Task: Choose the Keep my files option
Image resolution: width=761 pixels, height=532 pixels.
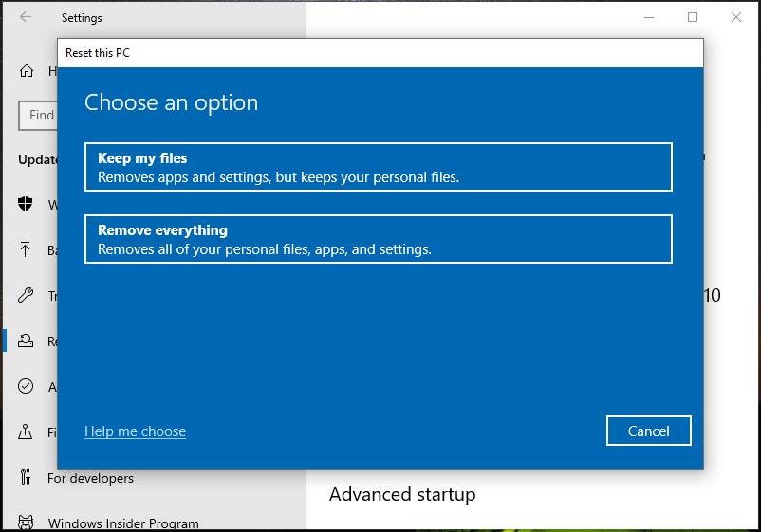Action: click(x=378, y=167)
